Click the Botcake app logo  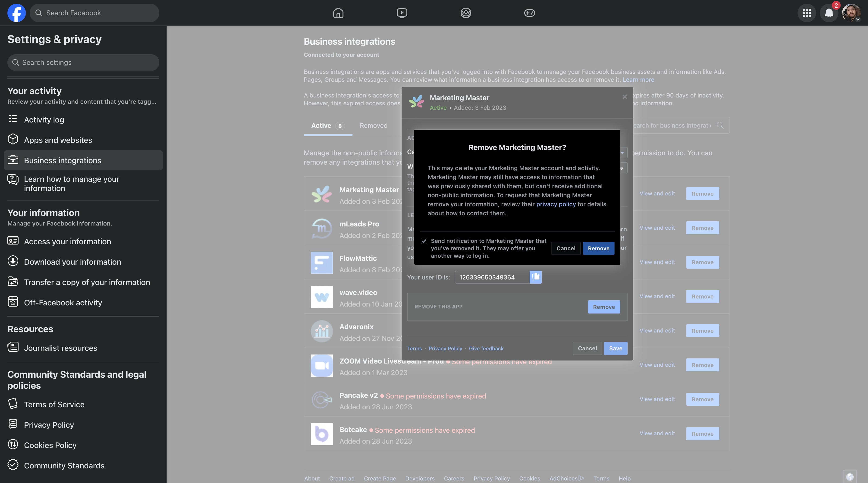tap(321, 434)
